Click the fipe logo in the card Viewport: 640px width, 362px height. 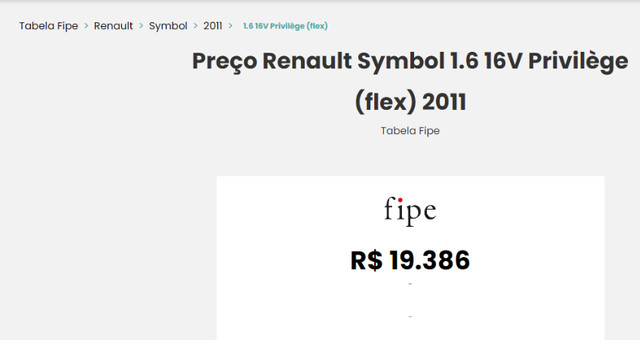click(x=410, y=211)
